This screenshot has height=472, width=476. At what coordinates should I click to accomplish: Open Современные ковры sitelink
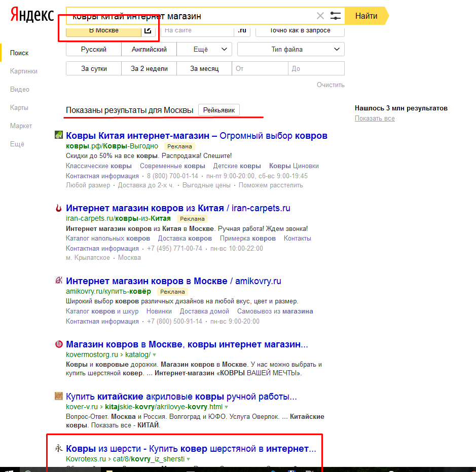(x=172, y=166)
